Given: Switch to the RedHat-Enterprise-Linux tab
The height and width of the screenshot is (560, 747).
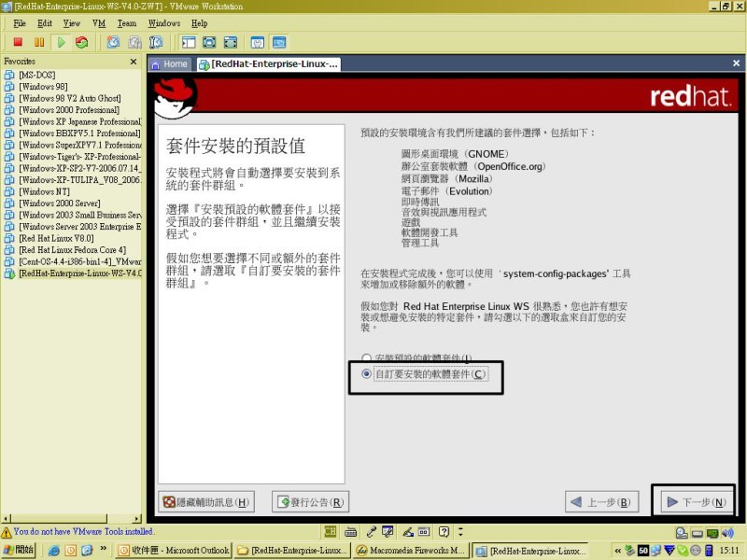Looking at the screenshot, I should point(269,64).
